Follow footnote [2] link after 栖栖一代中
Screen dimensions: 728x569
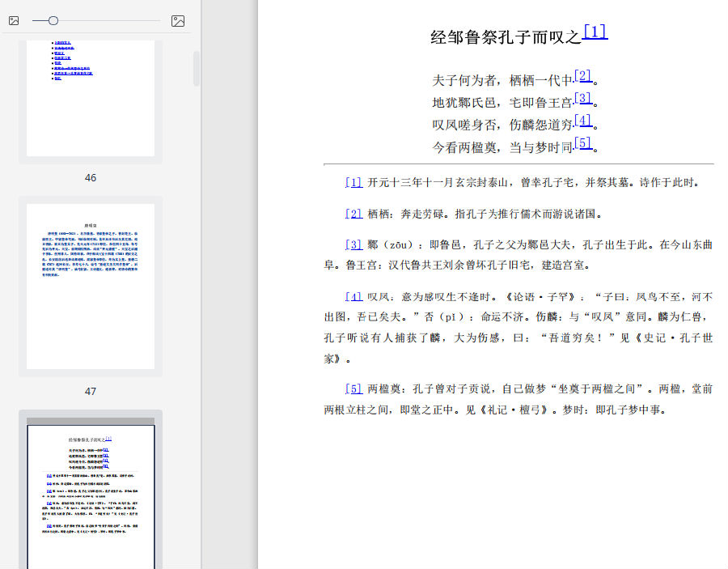click(583, 76)
